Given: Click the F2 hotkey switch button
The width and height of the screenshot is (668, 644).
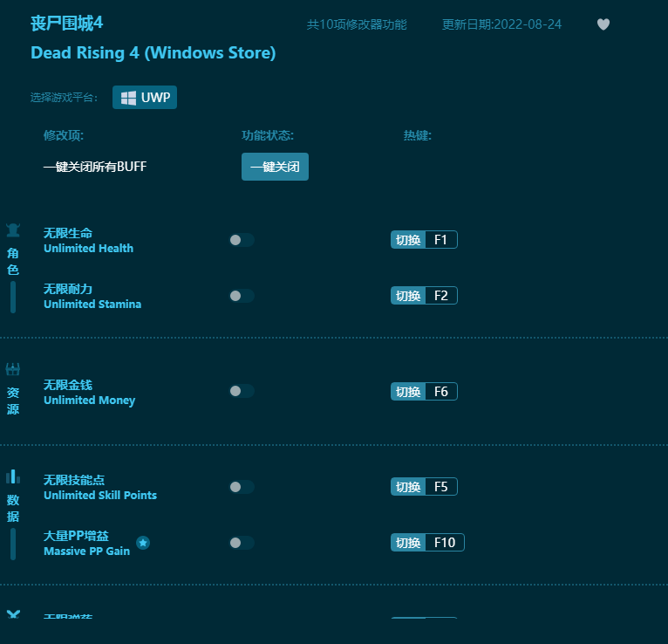Looking at the screenshot, I should (424, 295).
